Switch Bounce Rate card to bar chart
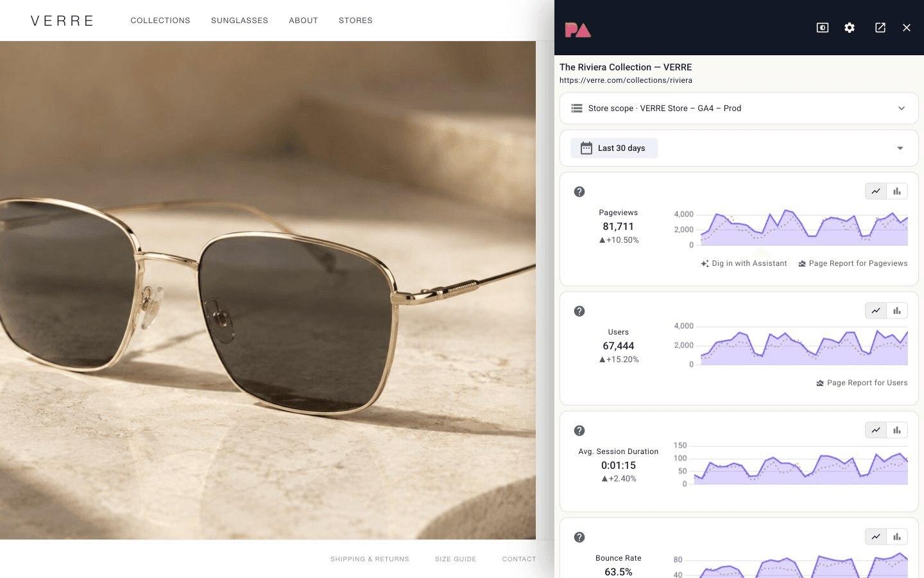 [897, 537]
